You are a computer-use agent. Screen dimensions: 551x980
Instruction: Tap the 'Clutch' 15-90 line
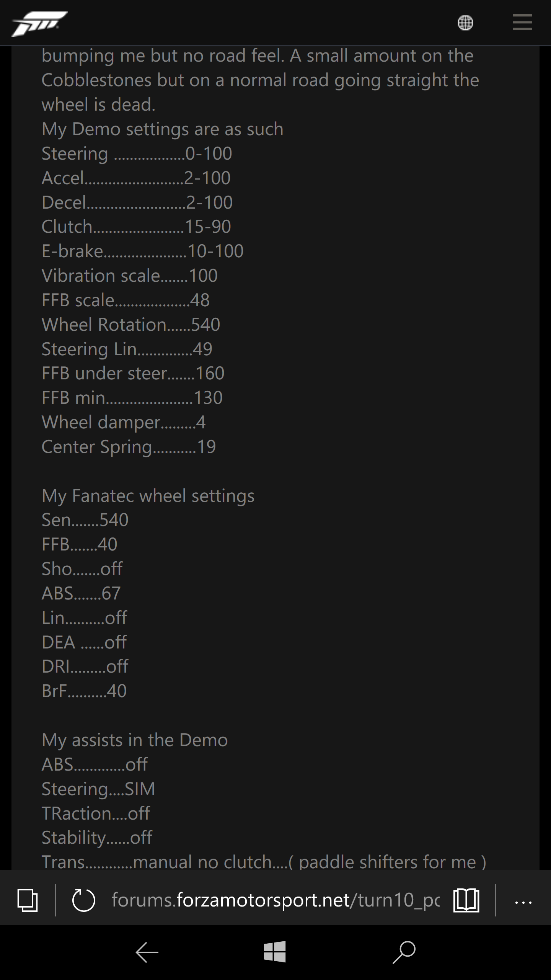pos(136,227)
